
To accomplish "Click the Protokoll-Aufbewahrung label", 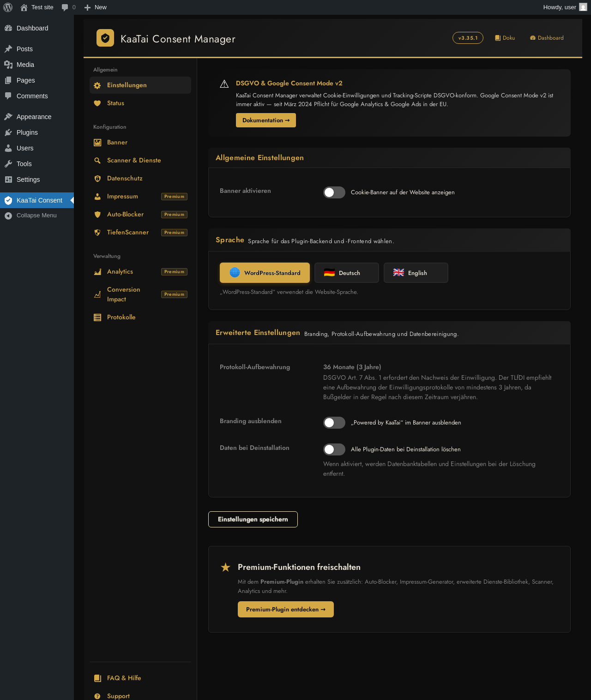I will coord(255,367).
